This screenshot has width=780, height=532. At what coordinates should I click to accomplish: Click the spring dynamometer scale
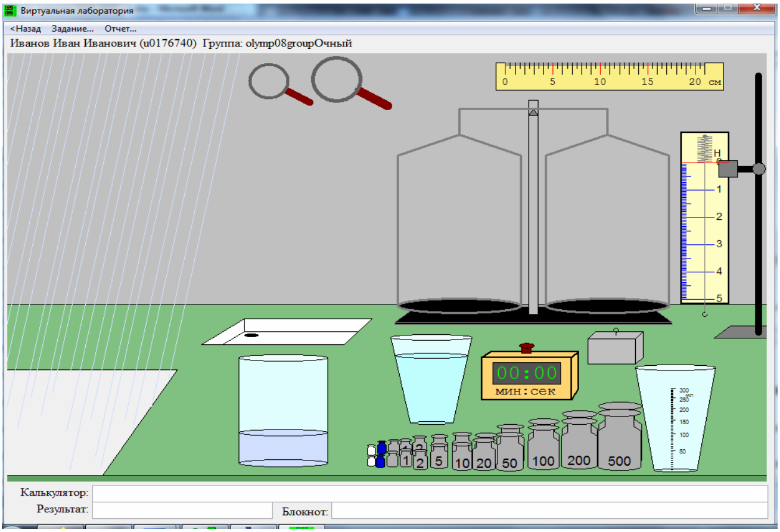[x=705, y=217]
